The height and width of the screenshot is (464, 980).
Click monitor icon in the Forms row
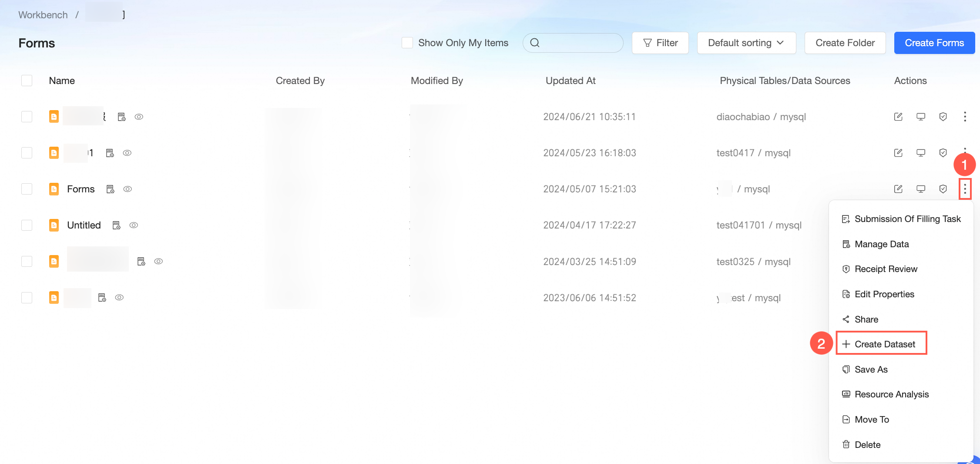coord(921,189)
